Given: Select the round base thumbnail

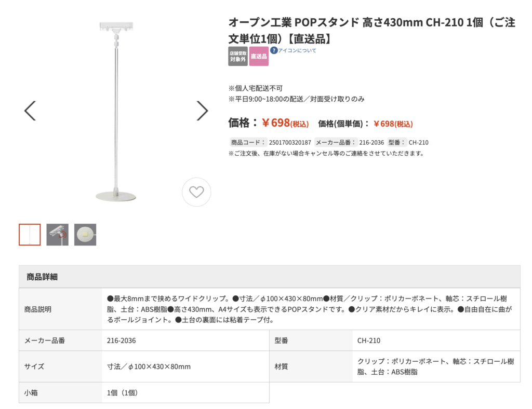Looking at the screenshot, I should pyautogui.click(x=85, y=235).
